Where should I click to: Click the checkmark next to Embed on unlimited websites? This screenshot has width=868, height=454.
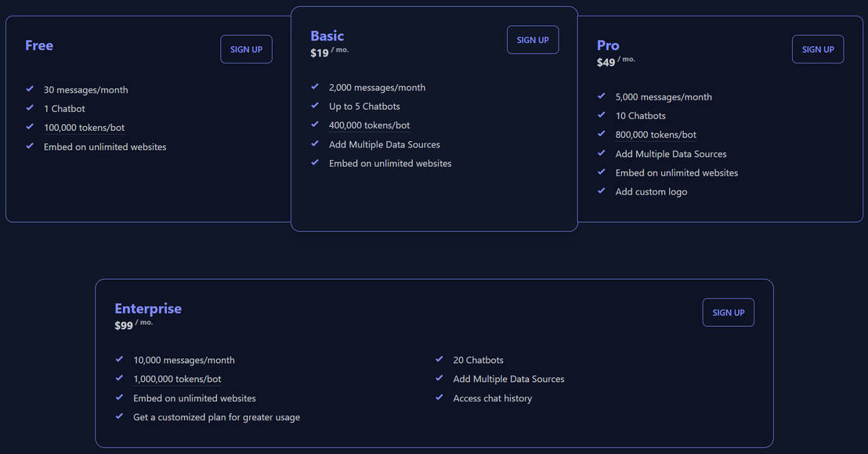click(30, 147)
